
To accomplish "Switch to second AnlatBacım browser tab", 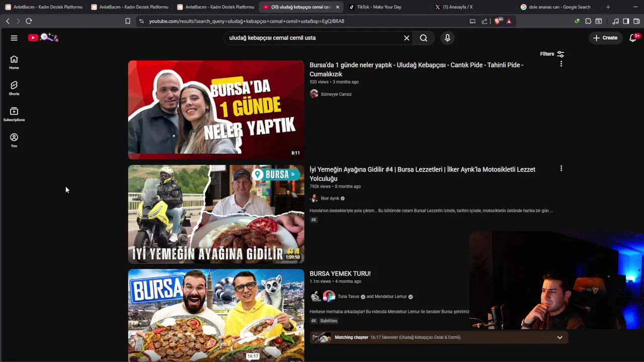I will click(130, 7).
